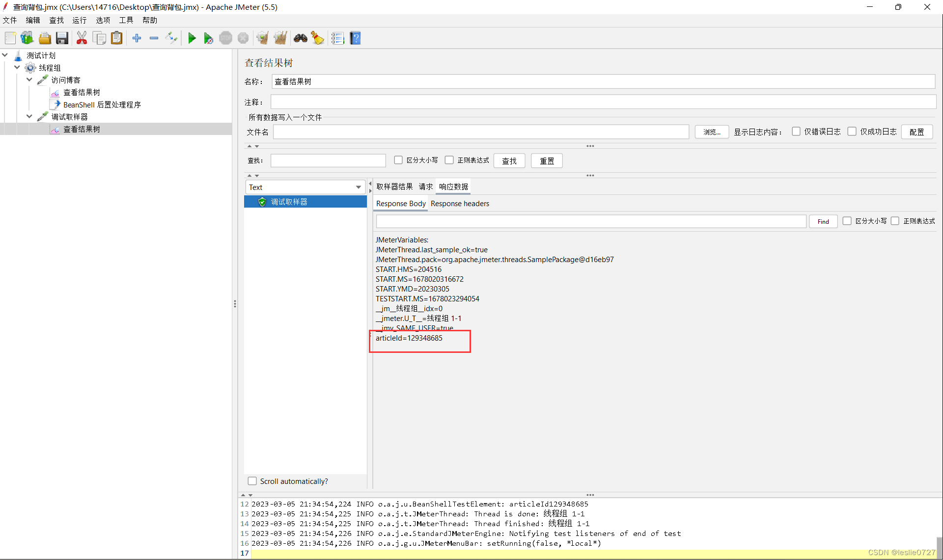Click the 注释 input field

603,102
